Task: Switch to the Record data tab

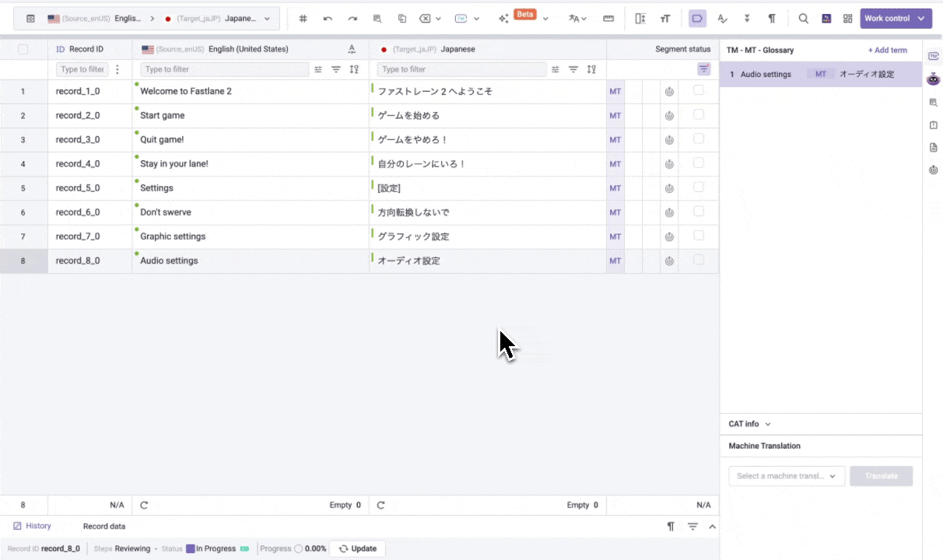Action: pyautogui.click(x=103, y=526)
